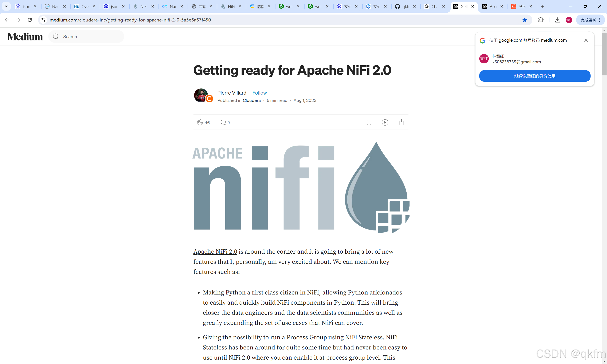Open the Apache NiFi 2.0 link
607x364 pixels.
[x=215, y=252]
